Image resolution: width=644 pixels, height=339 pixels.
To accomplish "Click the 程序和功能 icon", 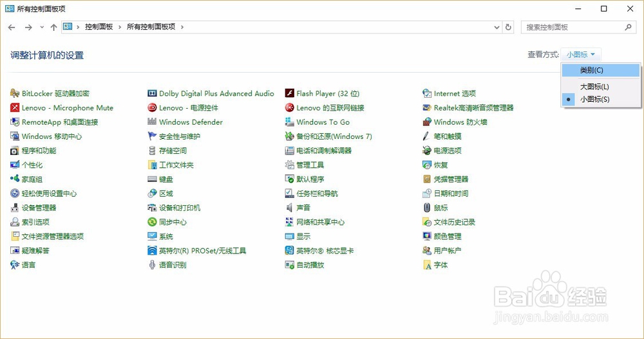I will click(15, 151).
